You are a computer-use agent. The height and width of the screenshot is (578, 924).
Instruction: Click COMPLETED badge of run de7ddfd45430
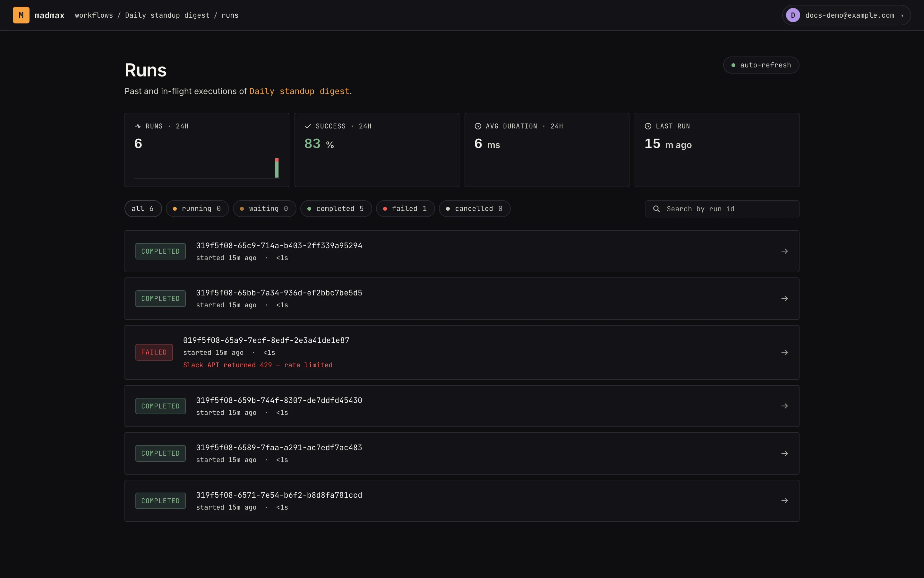pyautogui.click(x=160, y=406)
